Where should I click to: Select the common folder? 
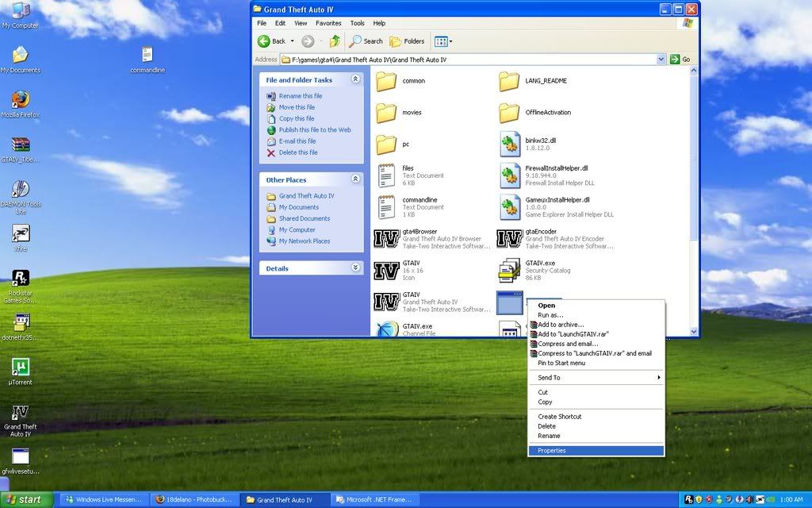[x=400, y=81]
